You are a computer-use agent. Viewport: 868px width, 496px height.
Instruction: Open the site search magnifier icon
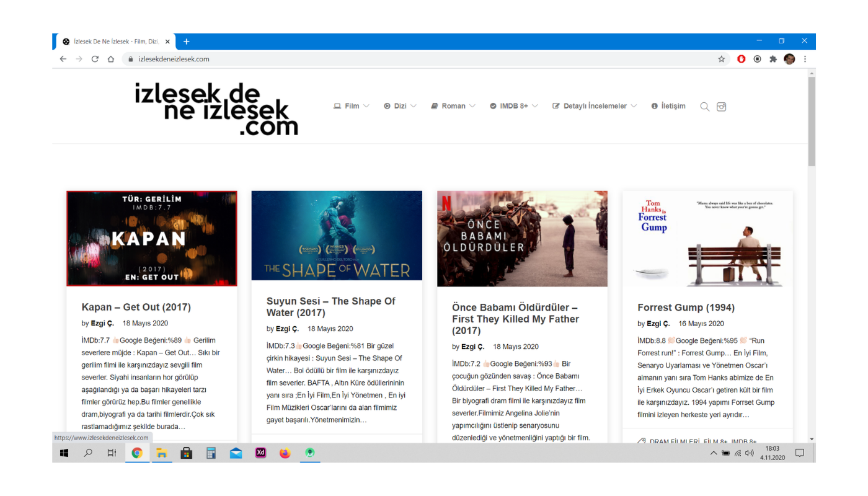(x=704, y=107)
